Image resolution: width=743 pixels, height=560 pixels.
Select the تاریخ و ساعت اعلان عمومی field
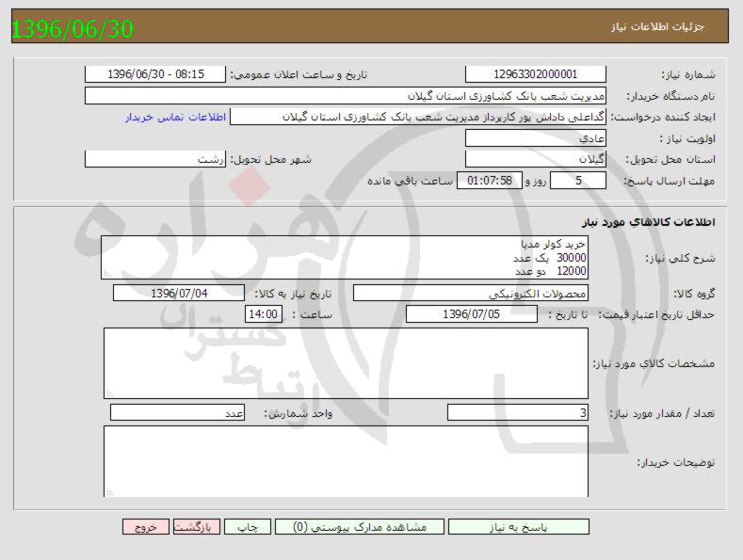tap(155, 74)
